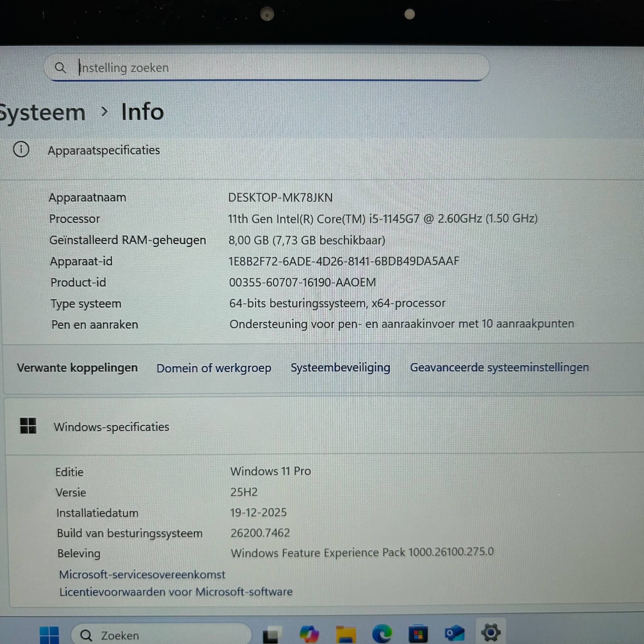Open Systeembeveiliging link

click(340, 367)
